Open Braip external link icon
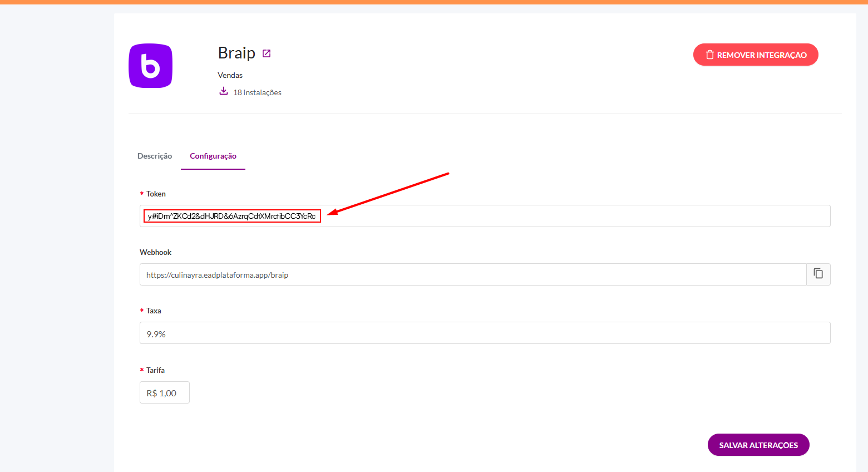 click(x=267, y=53)
